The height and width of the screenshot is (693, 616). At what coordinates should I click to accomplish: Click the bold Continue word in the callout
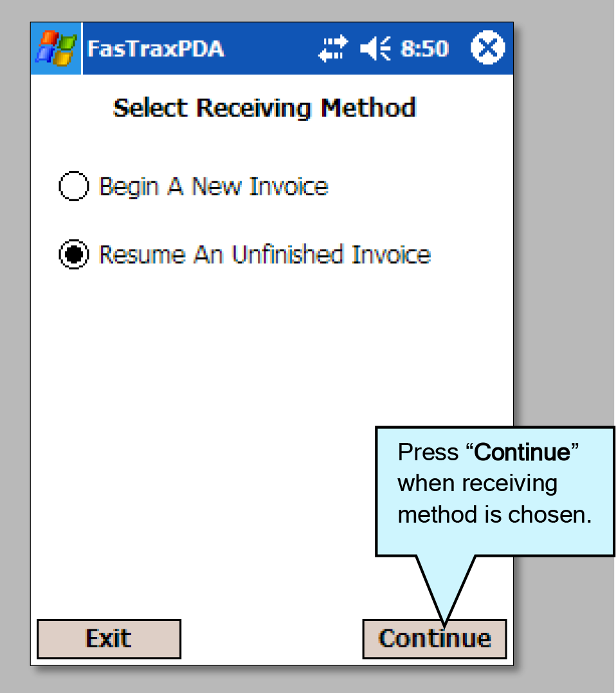coord(522,452)
